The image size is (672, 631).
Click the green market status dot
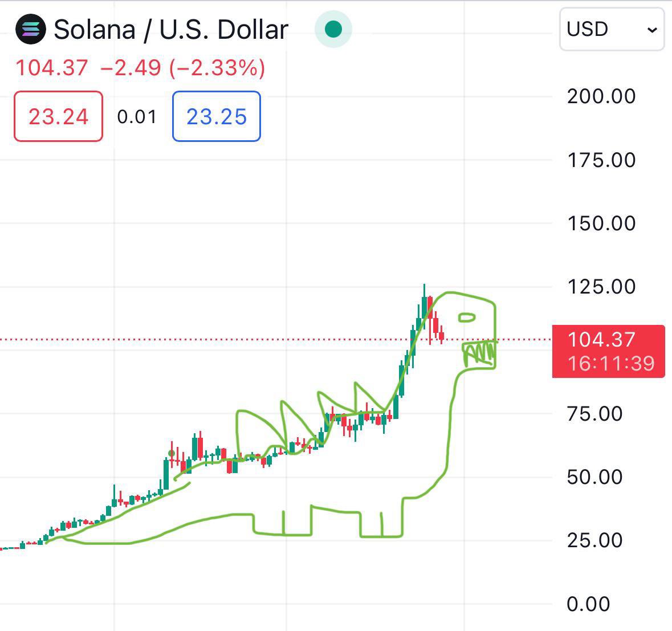coord(333,29)
